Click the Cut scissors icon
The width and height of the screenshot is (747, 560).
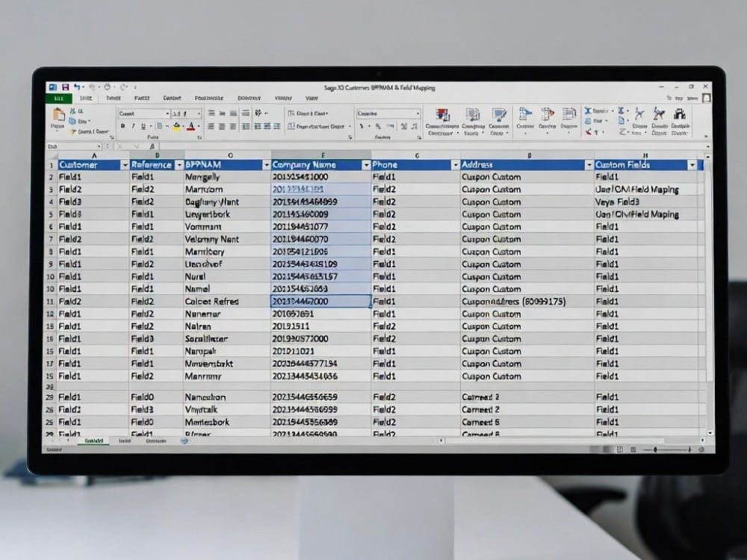73,111
